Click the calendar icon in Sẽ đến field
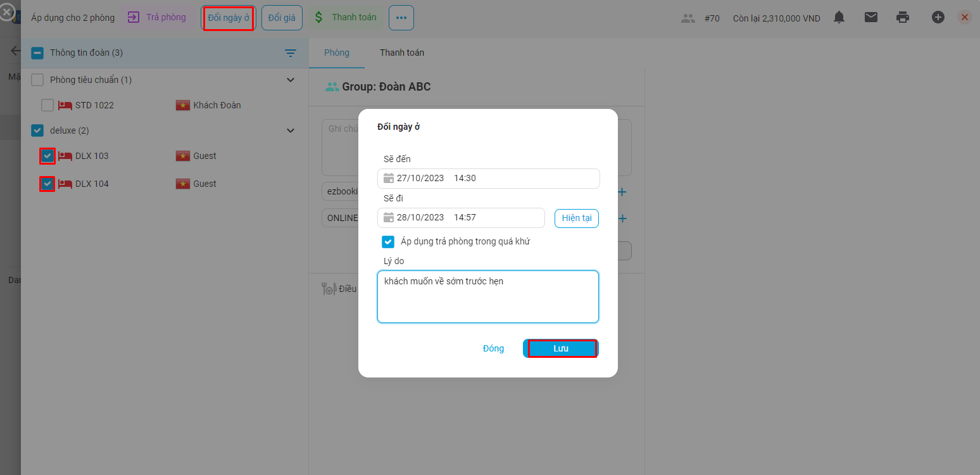Viewport: 980px width, 475px height. pos(389,179)
